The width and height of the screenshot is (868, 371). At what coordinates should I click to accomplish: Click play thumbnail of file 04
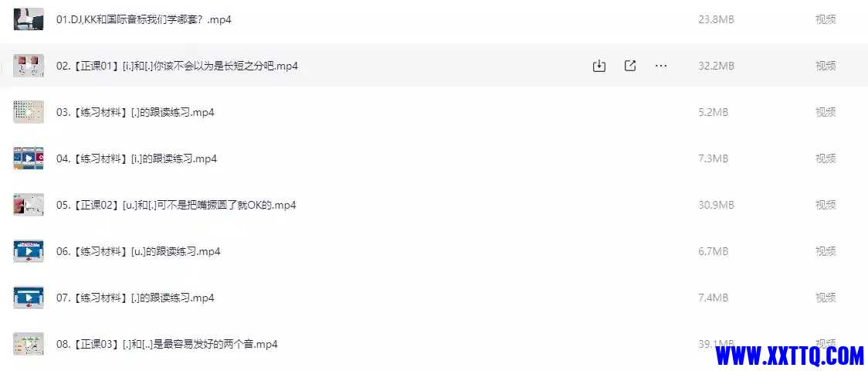click(29, 159)
